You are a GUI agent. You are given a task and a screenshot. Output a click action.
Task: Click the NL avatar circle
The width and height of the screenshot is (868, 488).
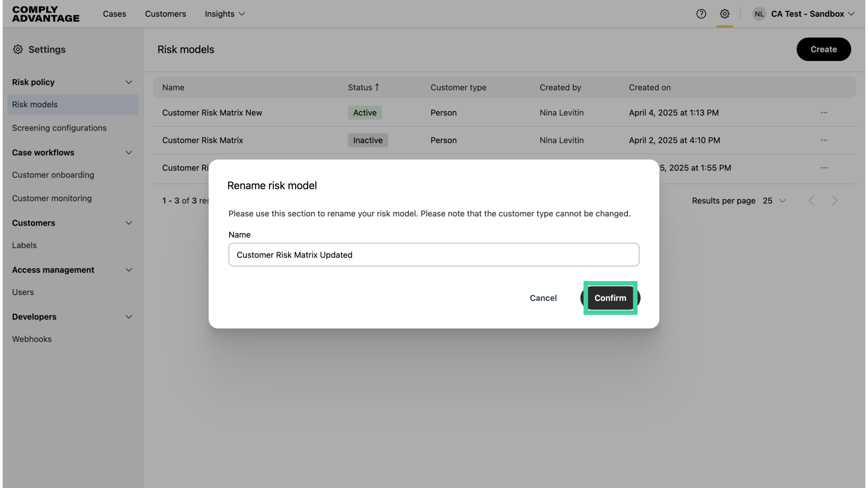pos(759,14)
